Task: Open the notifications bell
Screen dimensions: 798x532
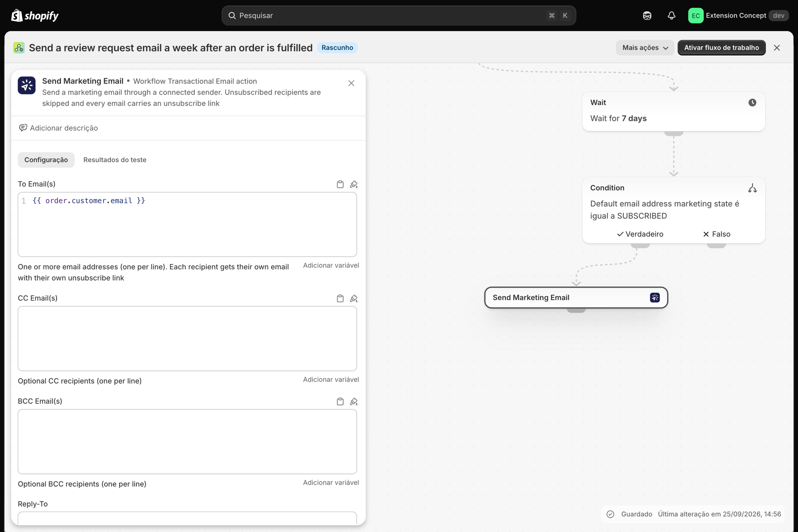Action: pos(671,15)
